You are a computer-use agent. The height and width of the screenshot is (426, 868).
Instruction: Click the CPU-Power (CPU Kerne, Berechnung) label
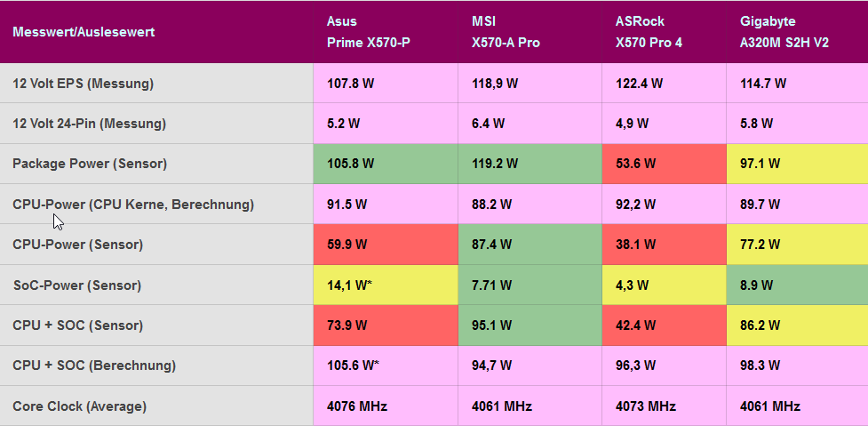[133, 205]
